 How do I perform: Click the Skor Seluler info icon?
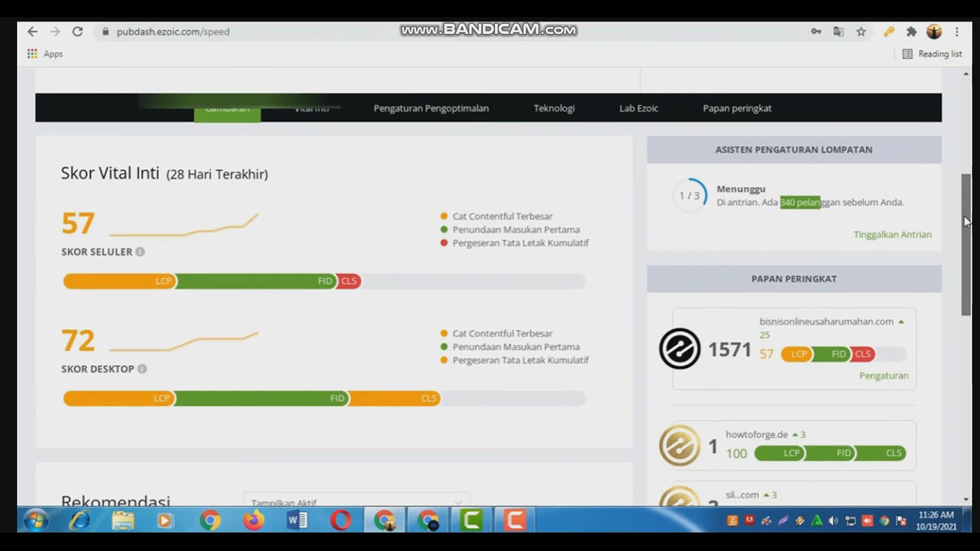coord(140,252)
